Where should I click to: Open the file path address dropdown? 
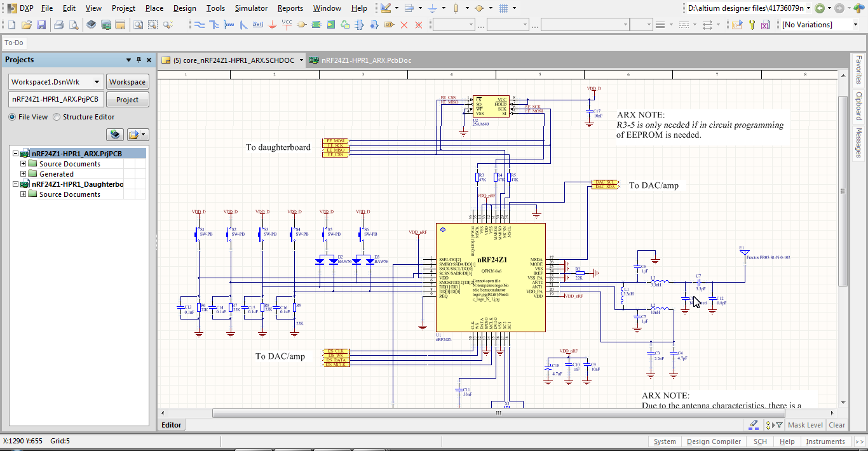[x=807, y=8]
